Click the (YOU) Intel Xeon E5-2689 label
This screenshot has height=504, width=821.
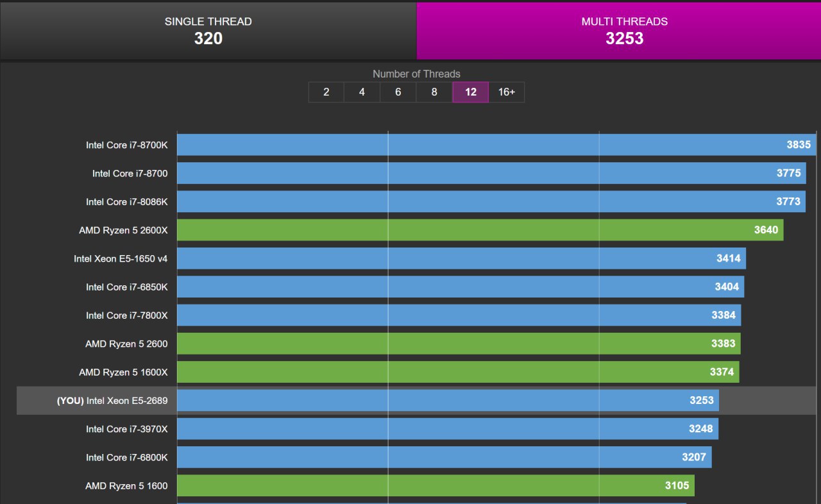point(112,401)
